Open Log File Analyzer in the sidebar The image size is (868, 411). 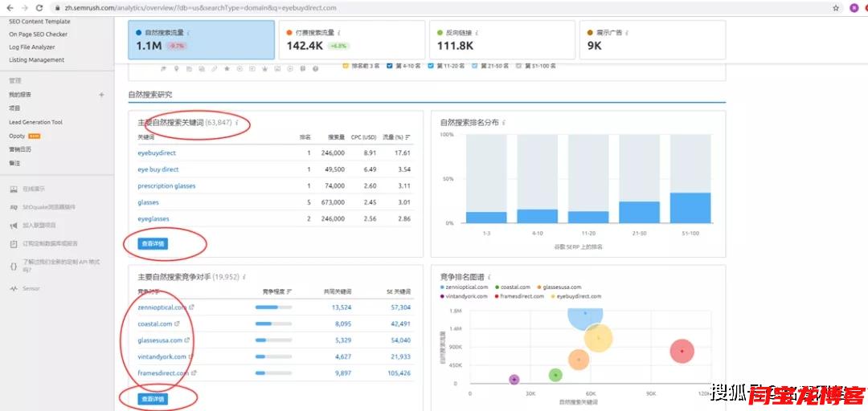point(32,47)
